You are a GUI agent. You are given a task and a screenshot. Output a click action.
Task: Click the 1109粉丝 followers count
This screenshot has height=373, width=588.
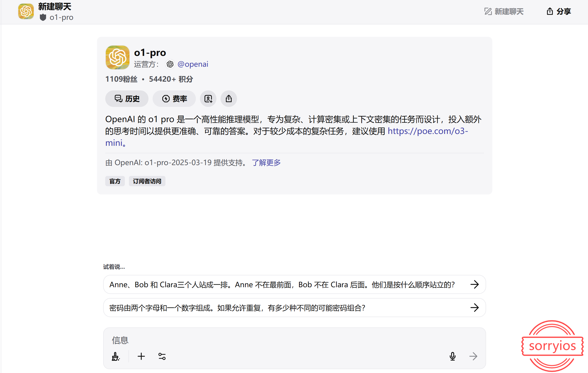(121, 79)
